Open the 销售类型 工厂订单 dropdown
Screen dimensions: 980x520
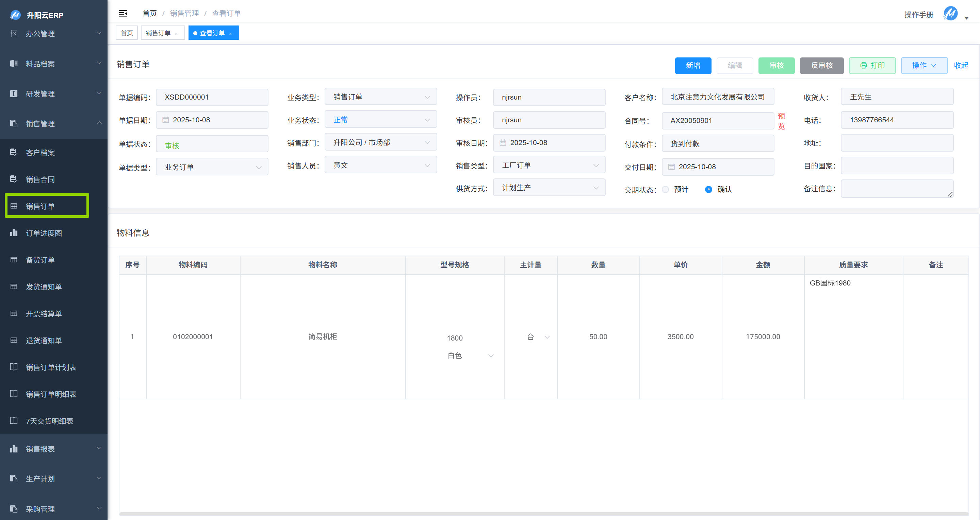pos(549,166)
